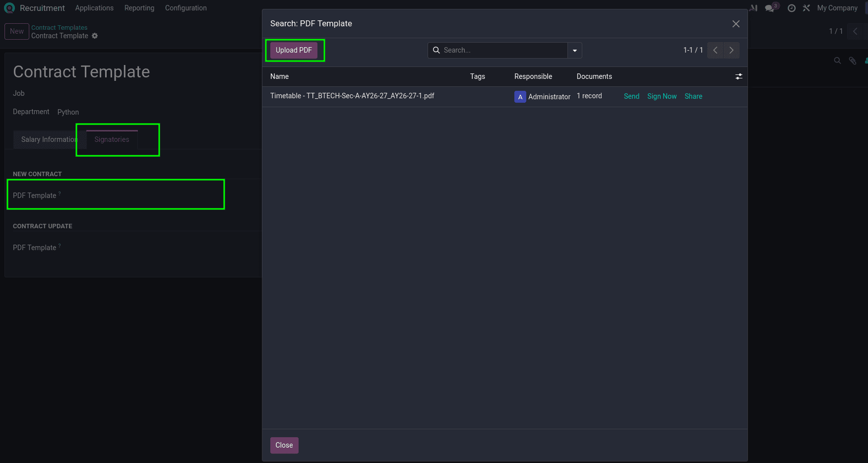The height and width of the screenshot is (463, 868).
Task: Click the '1 record' documents cell
Action: (589, 96)
